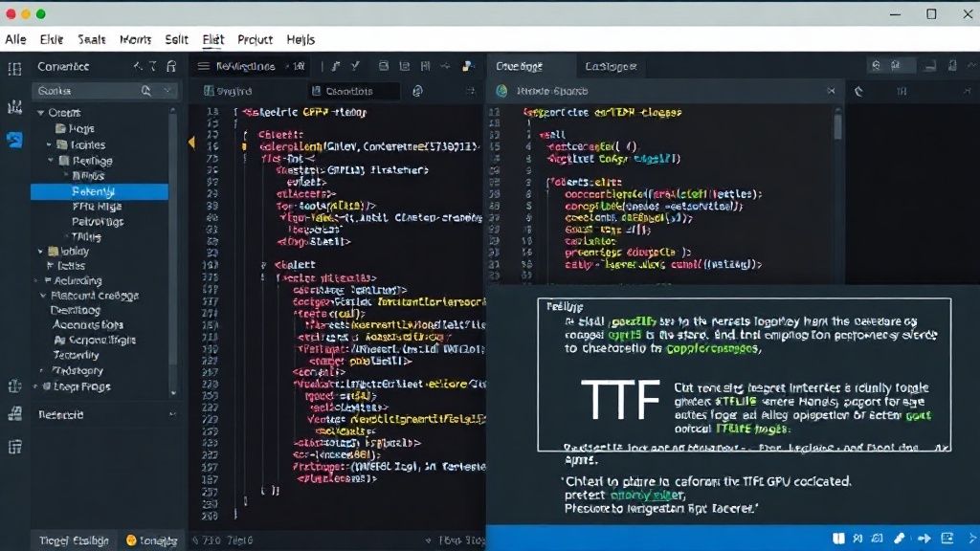Viewport: 980px width, 551px height.
Task: Click the chart icon in the left activity bar
Action: coord(14,107)
